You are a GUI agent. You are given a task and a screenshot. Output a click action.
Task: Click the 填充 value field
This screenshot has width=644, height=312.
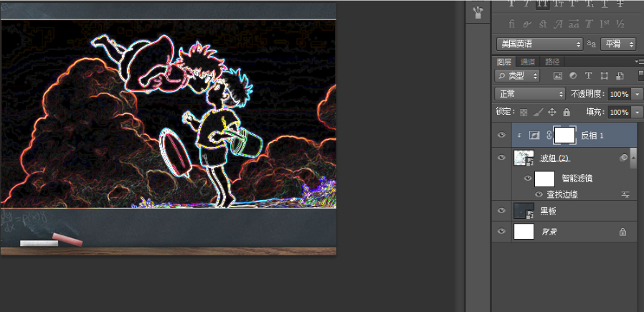pos(620,112)
